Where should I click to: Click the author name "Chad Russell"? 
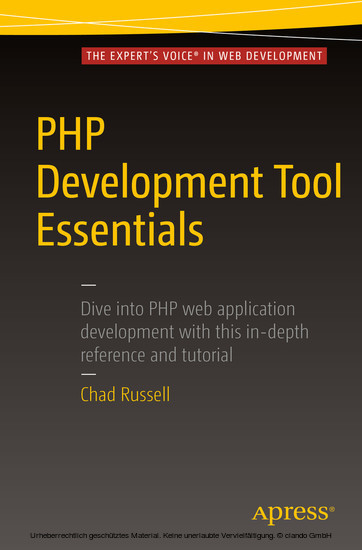125,394
